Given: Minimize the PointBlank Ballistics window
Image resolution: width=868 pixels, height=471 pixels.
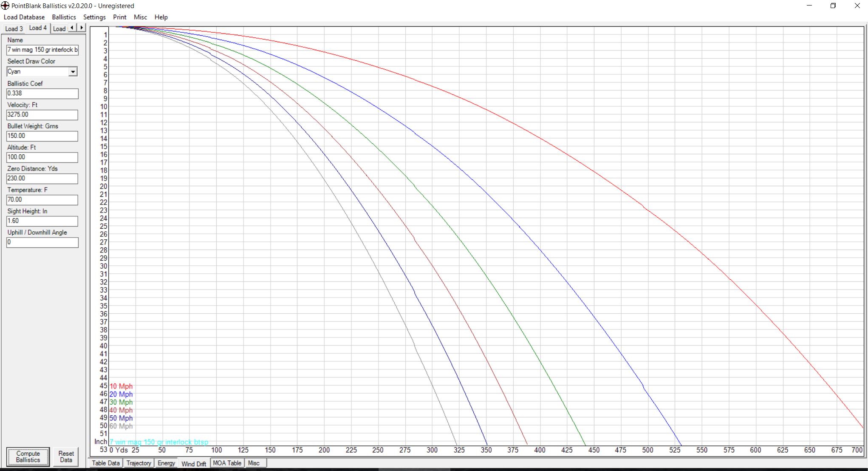Looking at the screenshot, I should click(x=809, y=6).
